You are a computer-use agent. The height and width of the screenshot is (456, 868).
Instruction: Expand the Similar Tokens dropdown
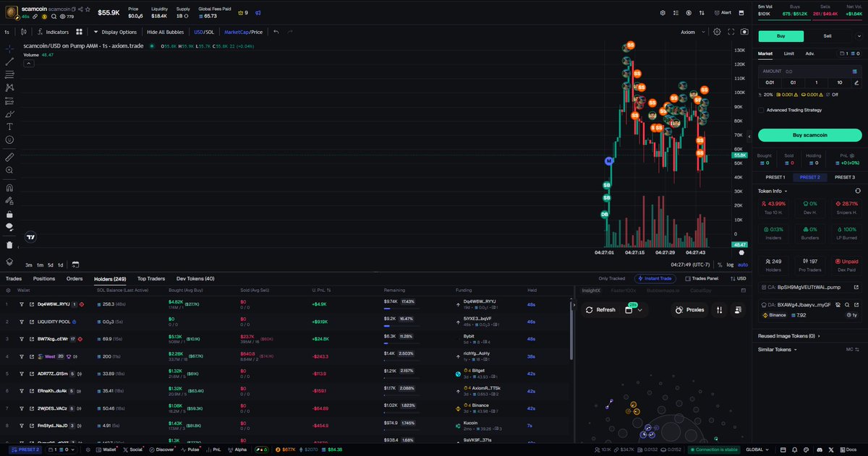[778, 349]
